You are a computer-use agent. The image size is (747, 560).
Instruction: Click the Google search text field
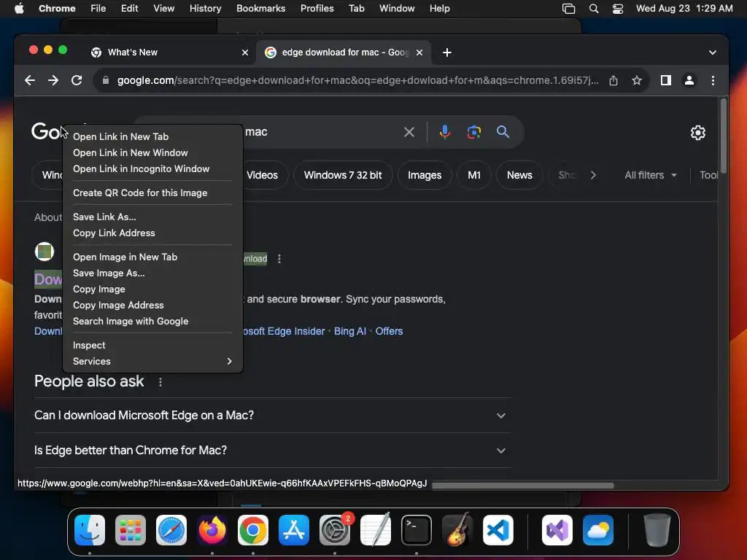pyautogui.click(x=322, y=132)
